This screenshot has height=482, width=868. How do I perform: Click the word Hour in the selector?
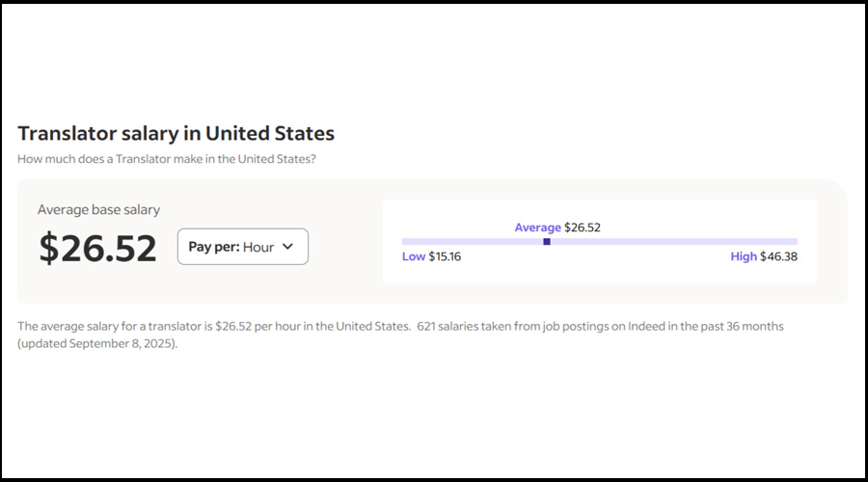coord(258,247)
